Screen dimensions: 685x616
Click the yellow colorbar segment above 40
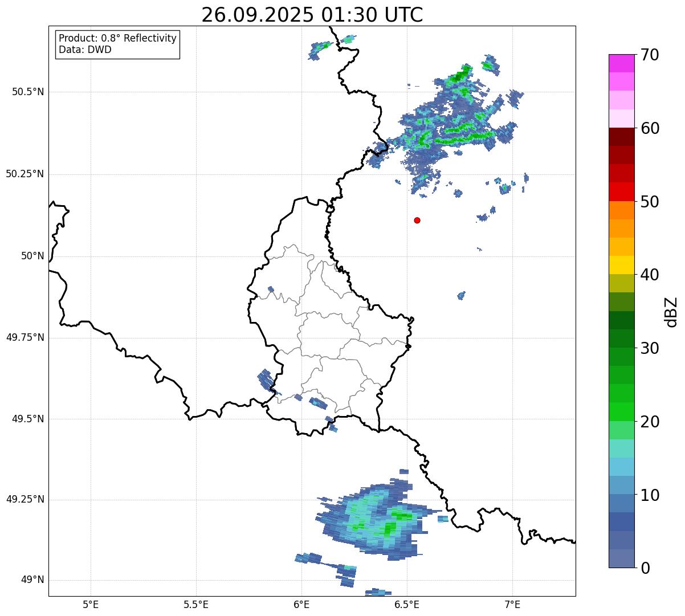point(622,265)
